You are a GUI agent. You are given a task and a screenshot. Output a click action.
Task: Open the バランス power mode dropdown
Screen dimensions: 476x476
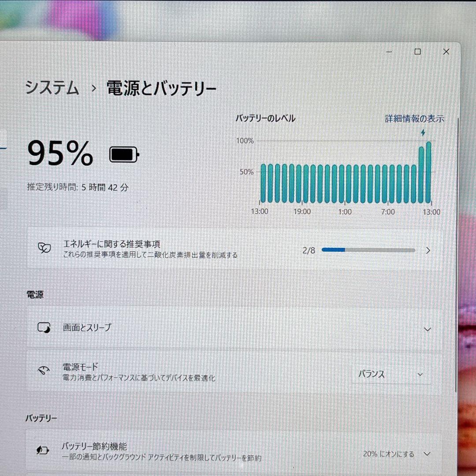(390, 374)
